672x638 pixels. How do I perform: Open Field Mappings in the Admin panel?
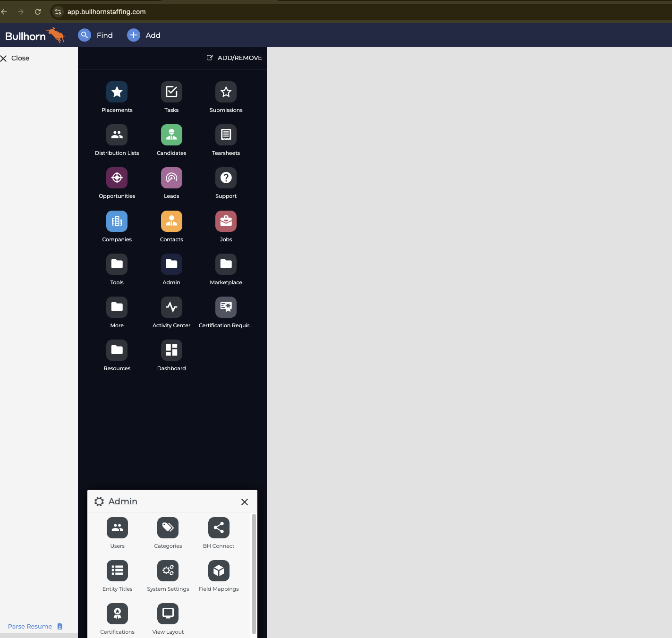tap(219, 571)
